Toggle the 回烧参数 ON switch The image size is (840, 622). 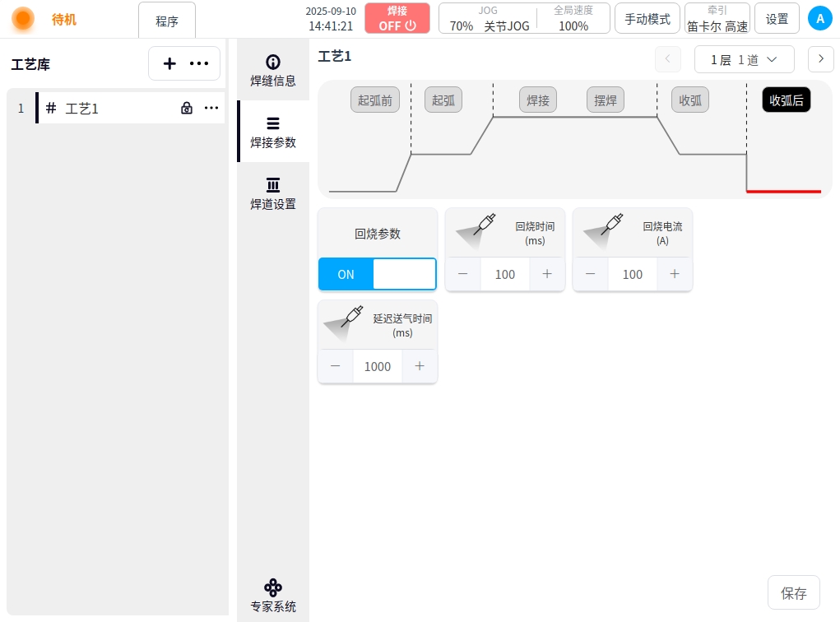[x=377, y=274]
